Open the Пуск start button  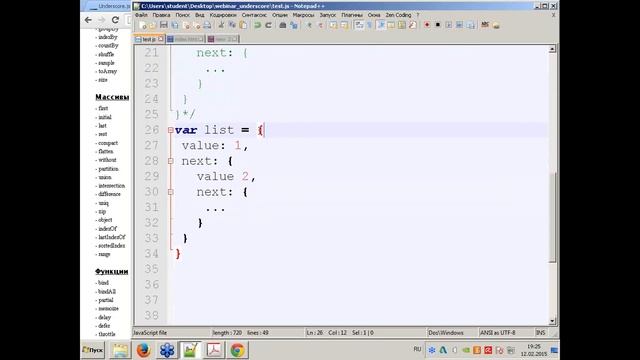pyautogui.click(x=93, y=350)
